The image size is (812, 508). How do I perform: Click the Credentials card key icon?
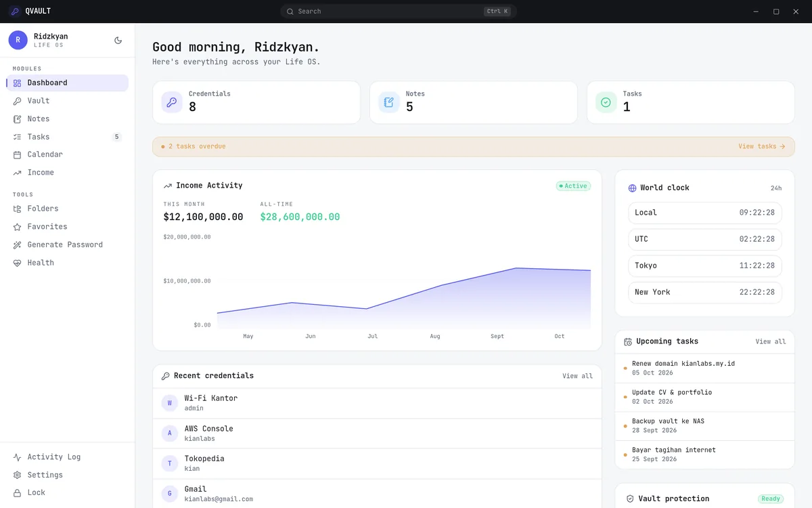(172, 102)
